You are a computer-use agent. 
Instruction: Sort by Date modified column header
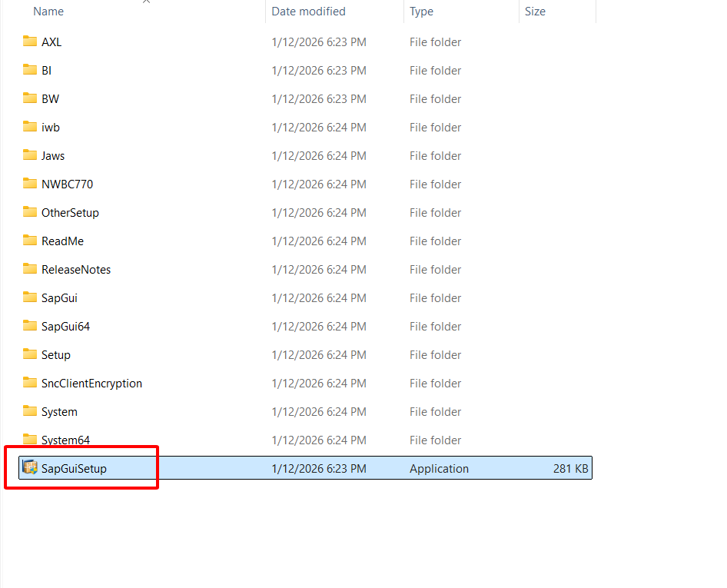308,12
